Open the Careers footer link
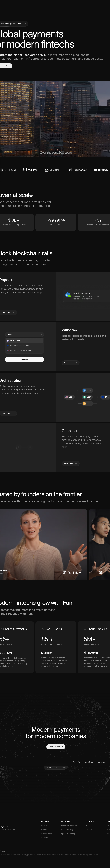Image resolution: width=110 pixels, height=868 pixels. click(x=89, y=830)
